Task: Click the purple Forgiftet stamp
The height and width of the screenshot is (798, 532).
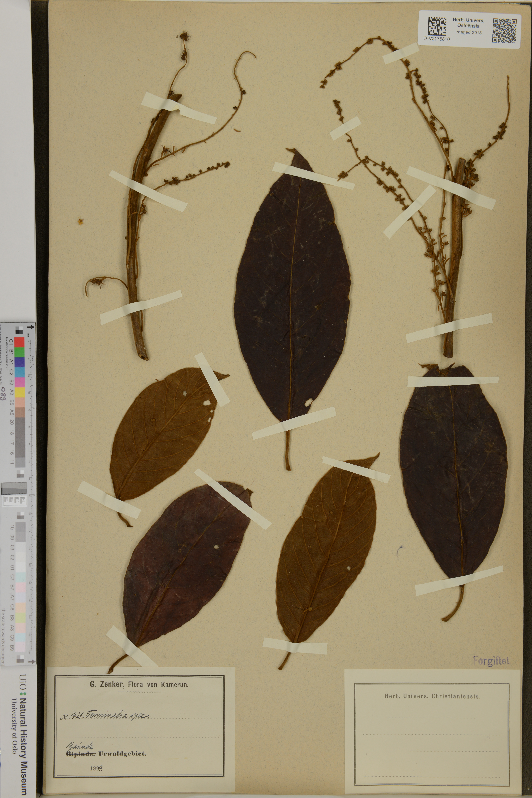Action: coord(492,661)
